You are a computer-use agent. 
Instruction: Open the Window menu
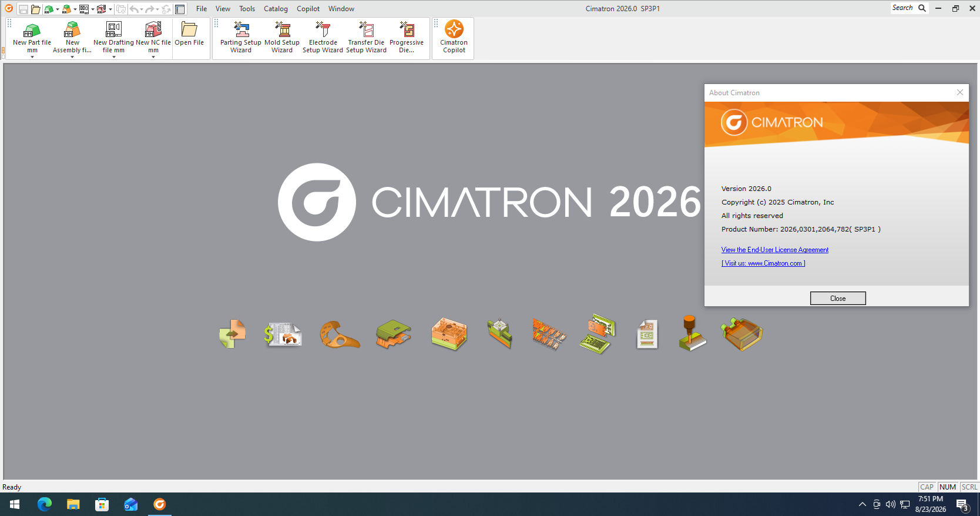[x=341, y=9]
